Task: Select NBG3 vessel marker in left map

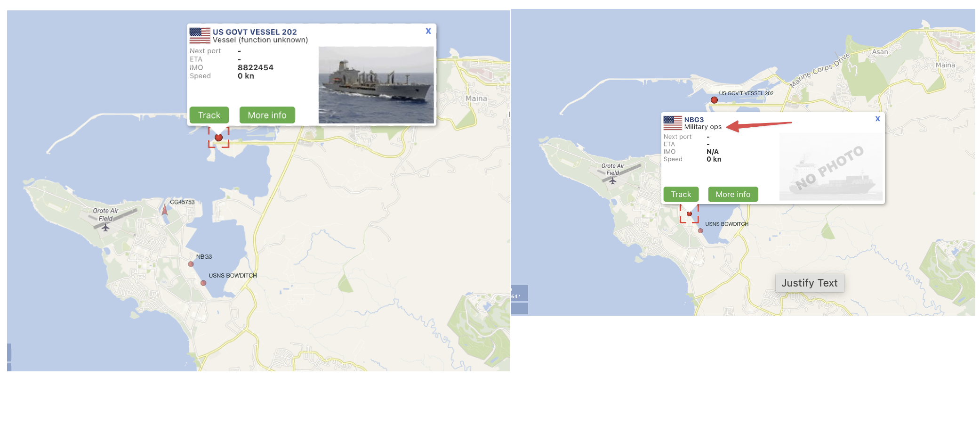Action: [x=191, y=264]
